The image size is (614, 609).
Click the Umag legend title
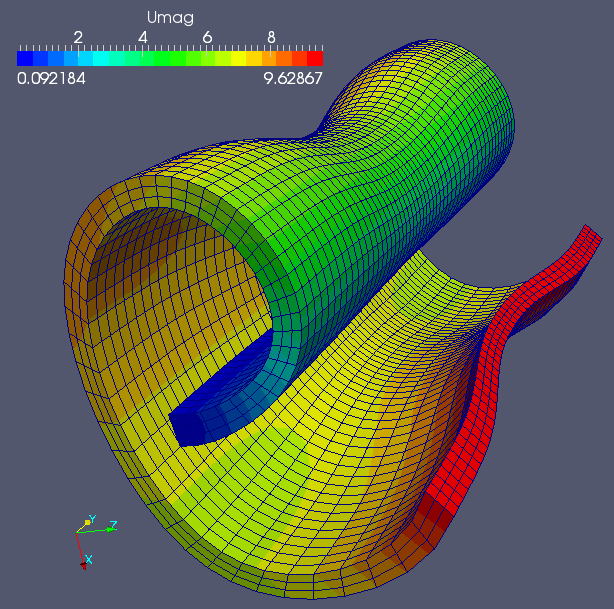pyautogui.click(x=171, y=16)
